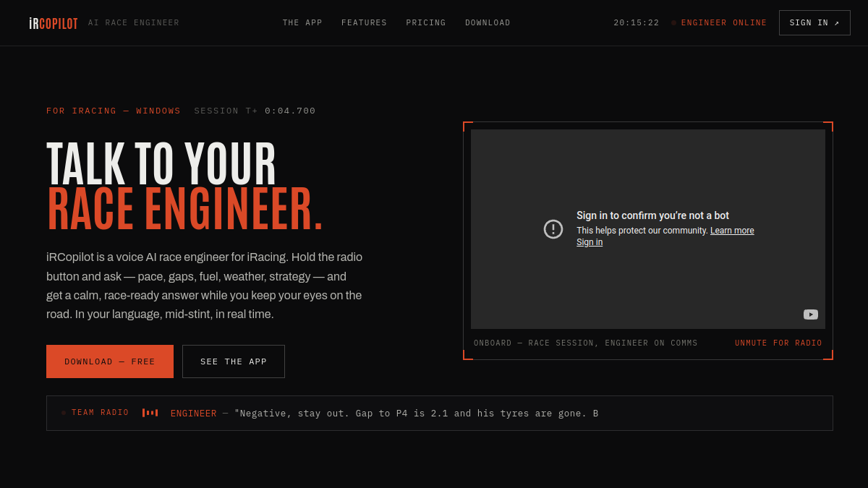The width and height of the screenshot is (868, 488).
Task: Toggle Unmute For Radio
Action: pyautogui.click(x=778, y=343)
